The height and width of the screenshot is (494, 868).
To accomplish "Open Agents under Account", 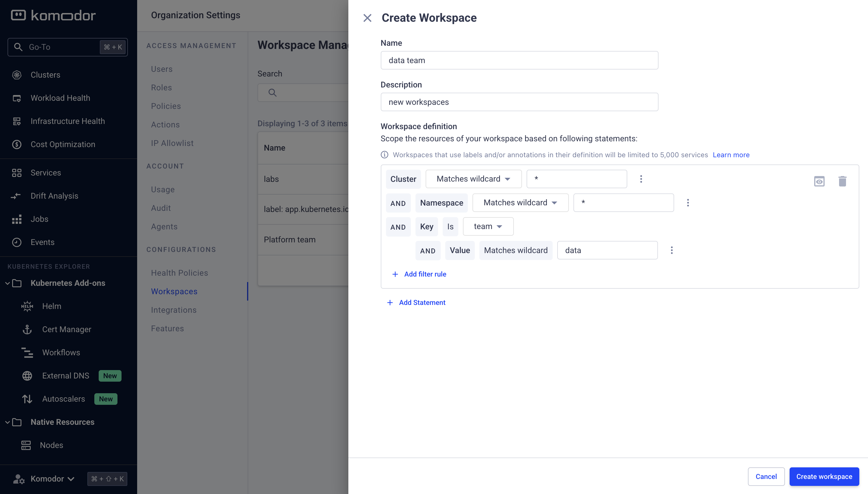I will coord(164,227).
